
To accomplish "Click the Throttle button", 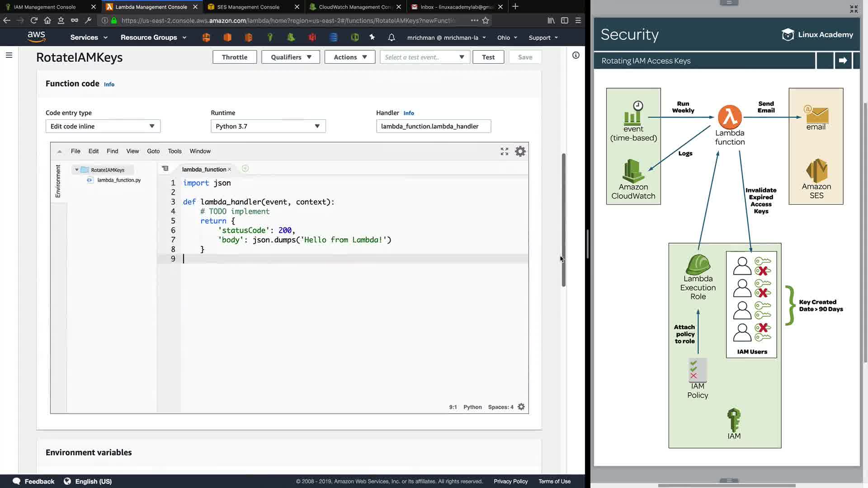I will pyautogui.click(x=235, y=57).
